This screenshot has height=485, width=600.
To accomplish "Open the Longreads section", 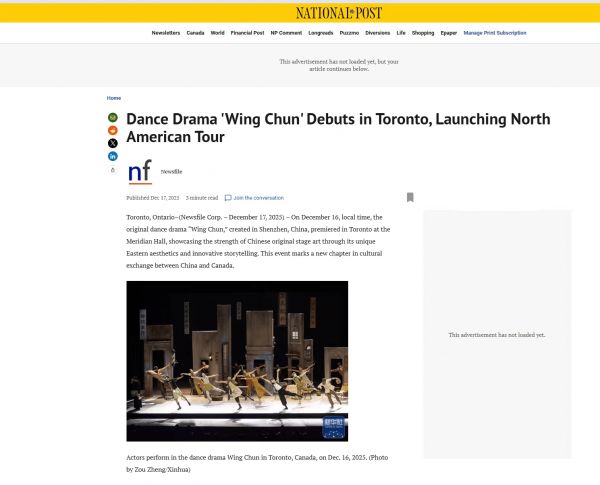I will pyautogui.click(x=321, y=33).
